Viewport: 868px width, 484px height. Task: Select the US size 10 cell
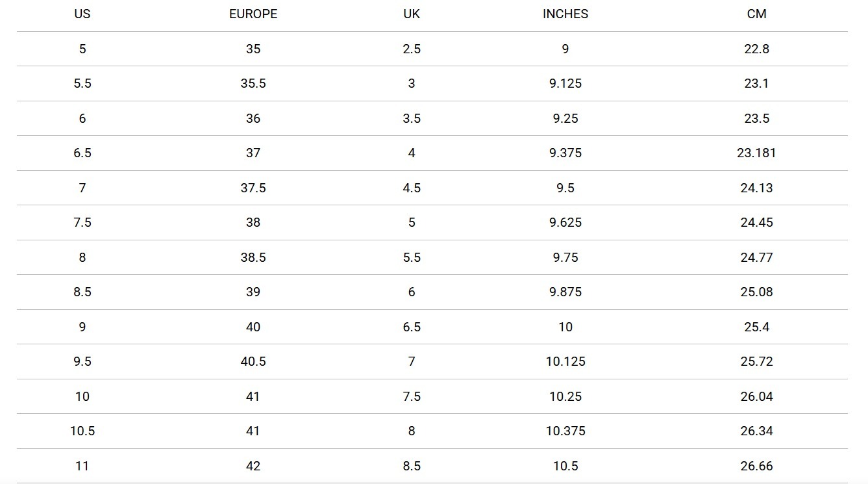pyautogui.click(x=82, y=396)
